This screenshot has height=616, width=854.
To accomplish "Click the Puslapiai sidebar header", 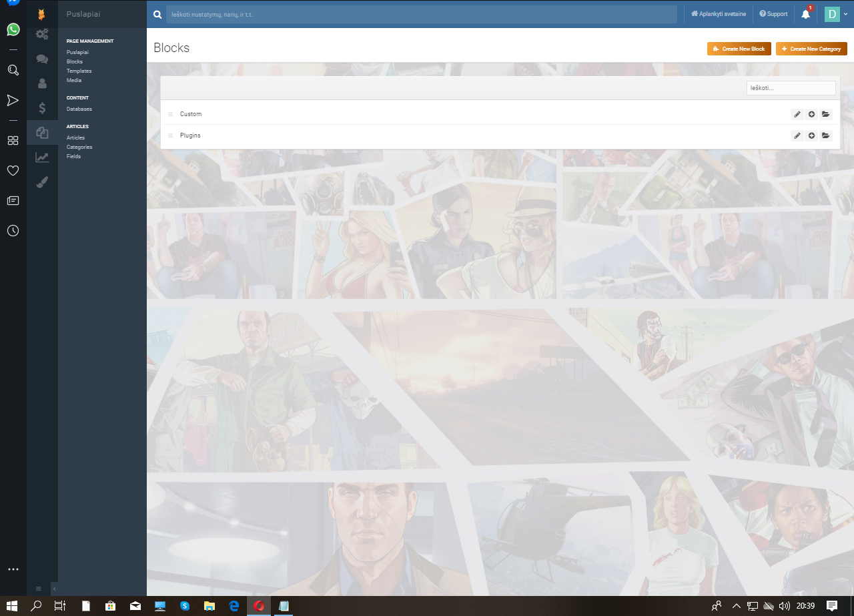I will (83, 13).
